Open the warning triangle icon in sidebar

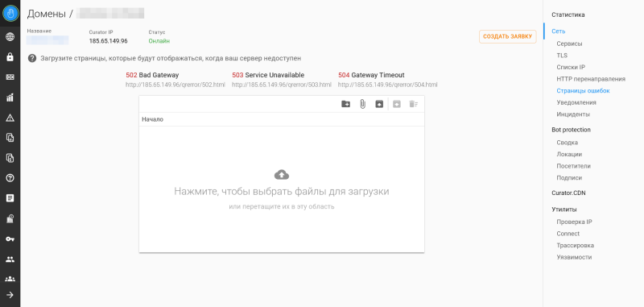10,118
